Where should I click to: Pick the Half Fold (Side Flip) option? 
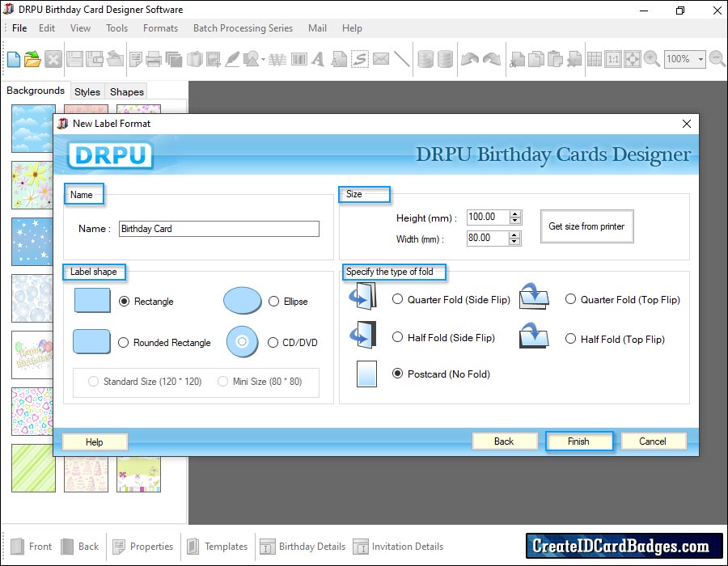(x=397, y=337)
